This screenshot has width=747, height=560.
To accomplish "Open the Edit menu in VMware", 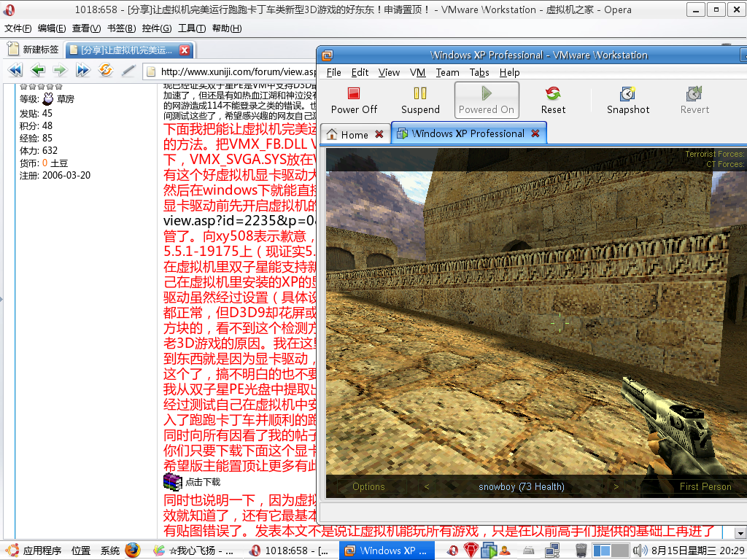I will point(360,72).
